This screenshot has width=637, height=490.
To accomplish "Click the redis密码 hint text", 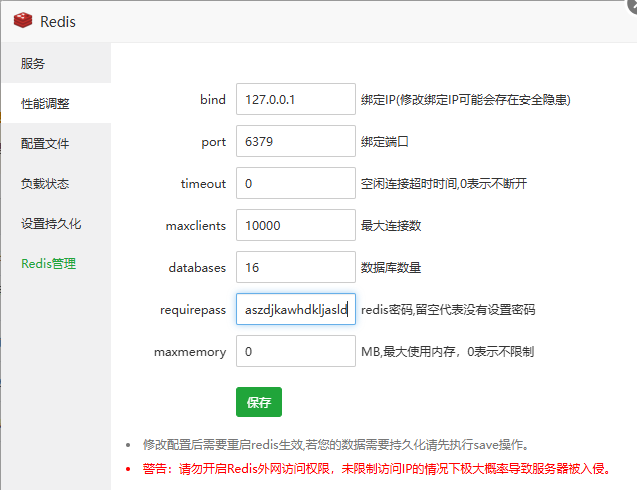I will [x=448, y=310].
